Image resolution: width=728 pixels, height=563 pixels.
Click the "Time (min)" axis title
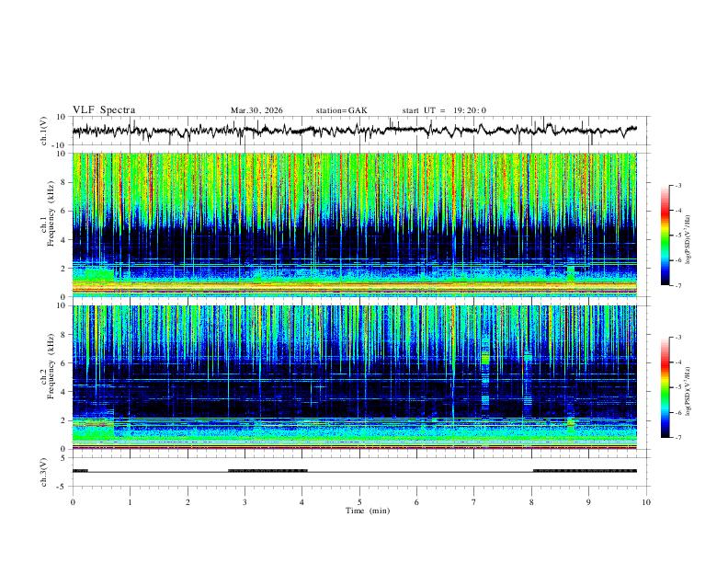(368, 511)
